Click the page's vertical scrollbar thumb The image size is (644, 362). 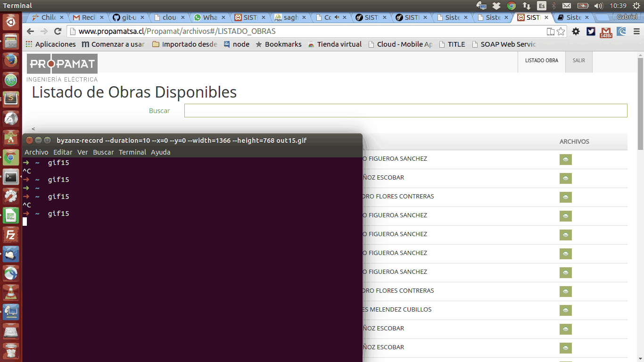pyautogui.click(x=640, y=104)
